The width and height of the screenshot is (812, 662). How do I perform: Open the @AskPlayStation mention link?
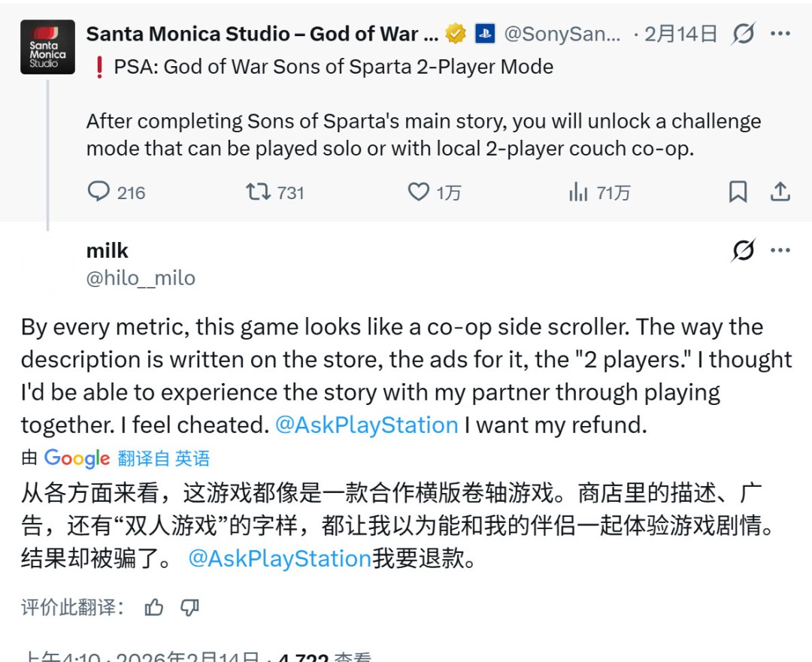tap(368, 425)
